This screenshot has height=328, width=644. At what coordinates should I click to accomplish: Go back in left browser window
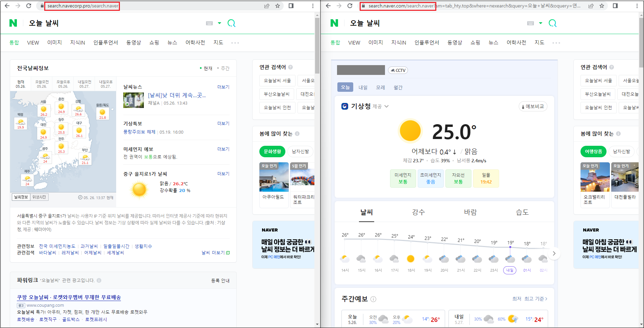pyautogui.click(x=7, y=6)
